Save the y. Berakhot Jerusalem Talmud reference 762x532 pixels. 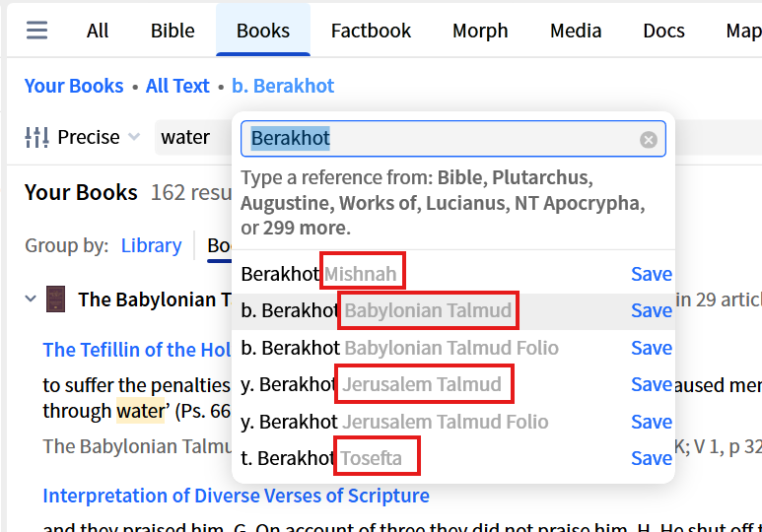(x=652, y=384)
